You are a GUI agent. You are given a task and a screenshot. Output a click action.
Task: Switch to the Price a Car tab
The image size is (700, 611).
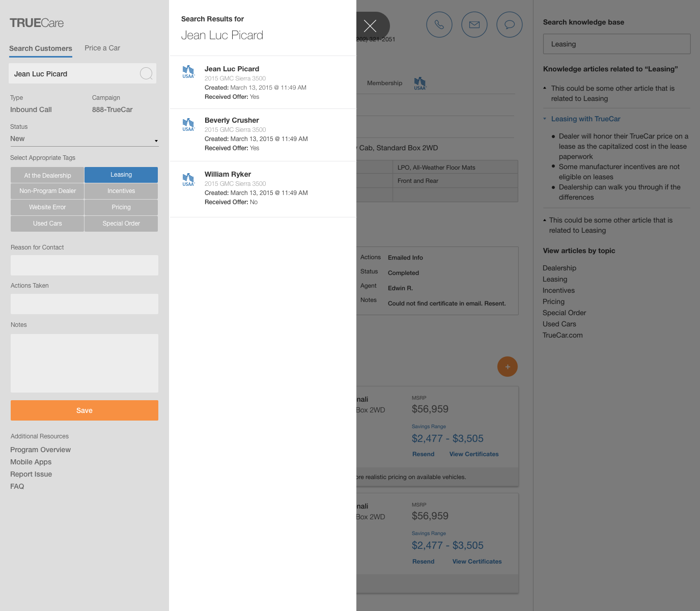tap(102, 48)
